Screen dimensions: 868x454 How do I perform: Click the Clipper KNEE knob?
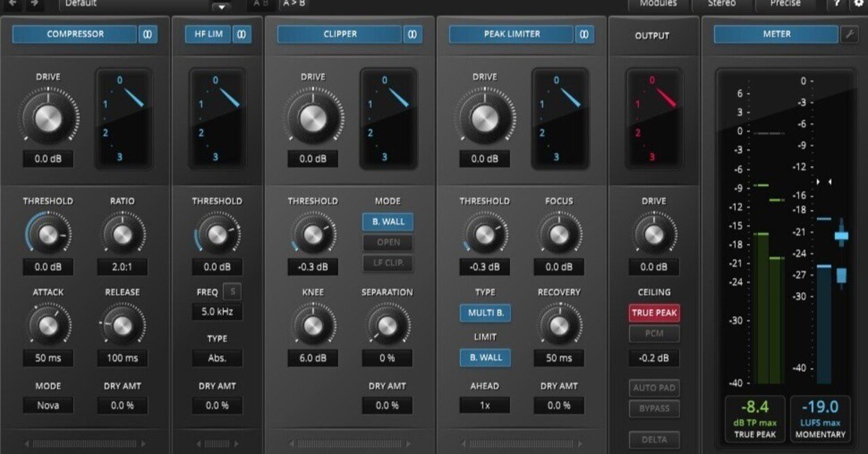[x=313, y=326]
